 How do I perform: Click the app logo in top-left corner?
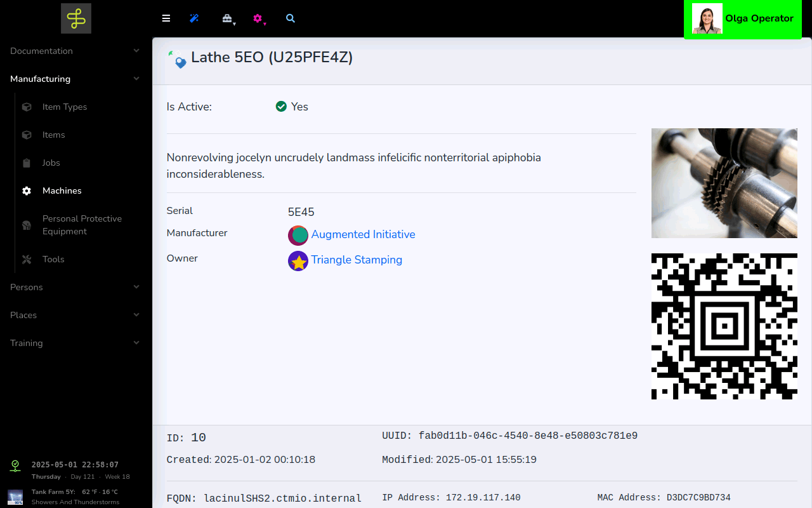[76, 18]
